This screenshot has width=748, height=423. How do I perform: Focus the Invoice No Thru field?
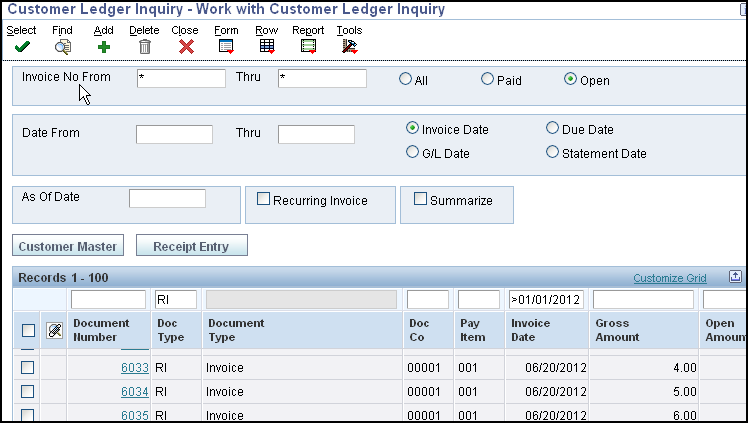click(322, 79)
